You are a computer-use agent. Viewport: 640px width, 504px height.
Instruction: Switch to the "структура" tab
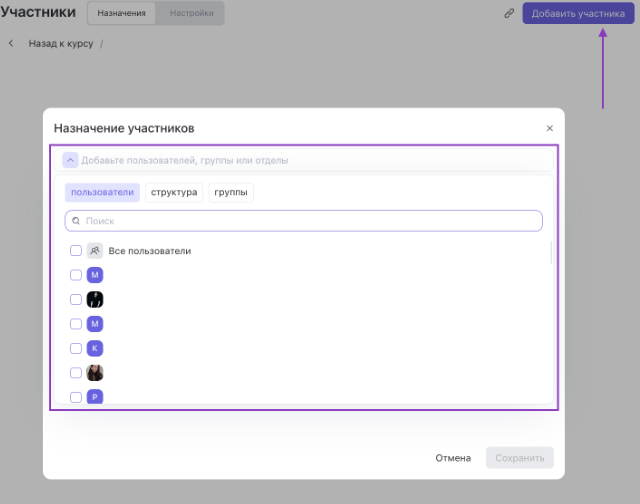pos(174,193)
